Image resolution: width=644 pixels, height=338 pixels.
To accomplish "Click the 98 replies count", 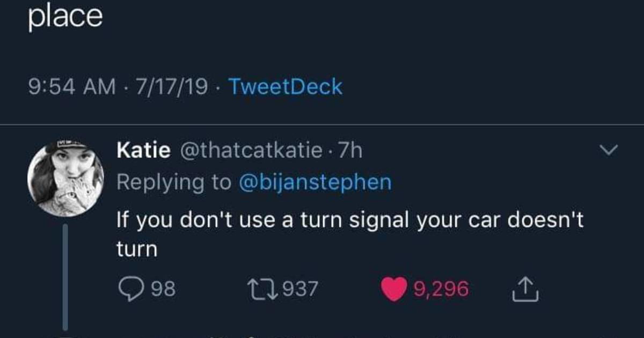I will [163, 290].
